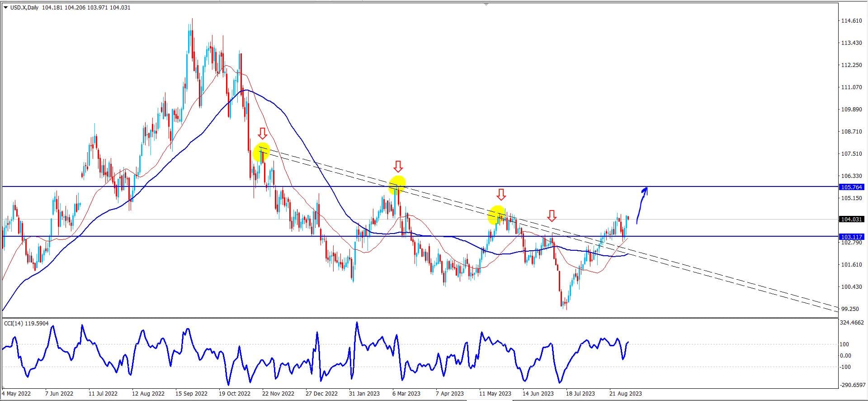This screenshot has width=868, height=401.
Task: Click the 101.610 price axis label
Action: (851, 265)
